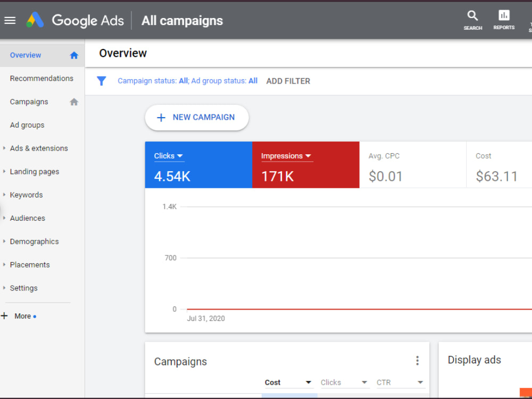
Task: Expand Landing pages section
Action: 4,171
